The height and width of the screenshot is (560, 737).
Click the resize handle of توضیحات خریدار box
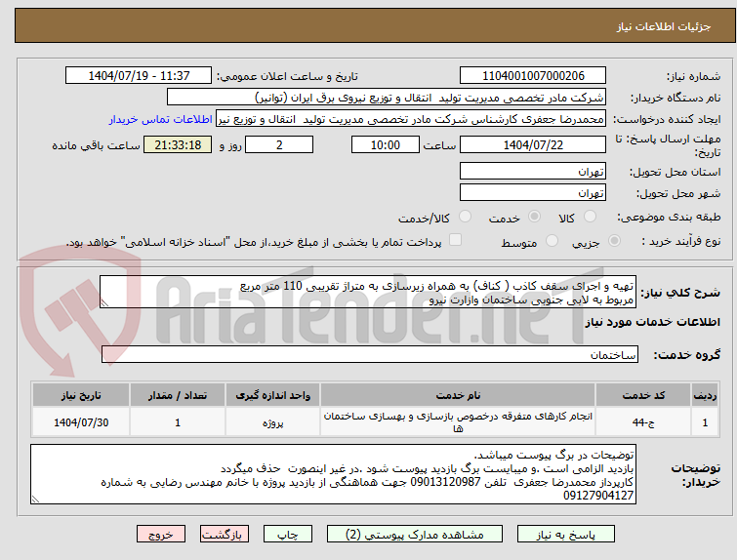(x=35, y=500)
